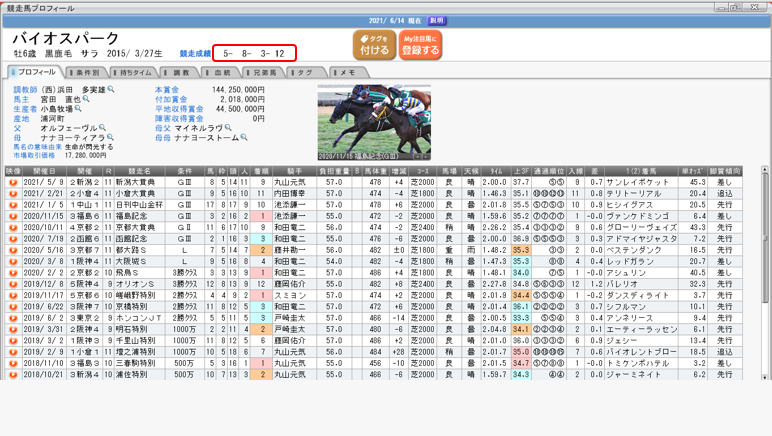Switch to the 条件別 tab
772x436 pixels.
[x=87, y=73]
